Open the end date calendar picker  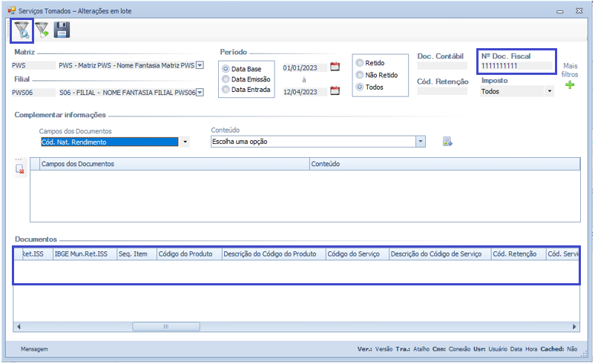(335, 91)
